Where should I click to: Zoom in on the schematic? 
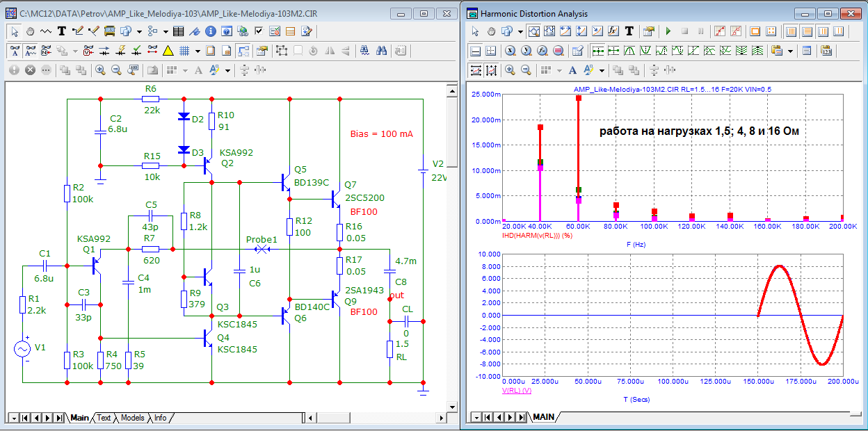[x=100, y=70]
